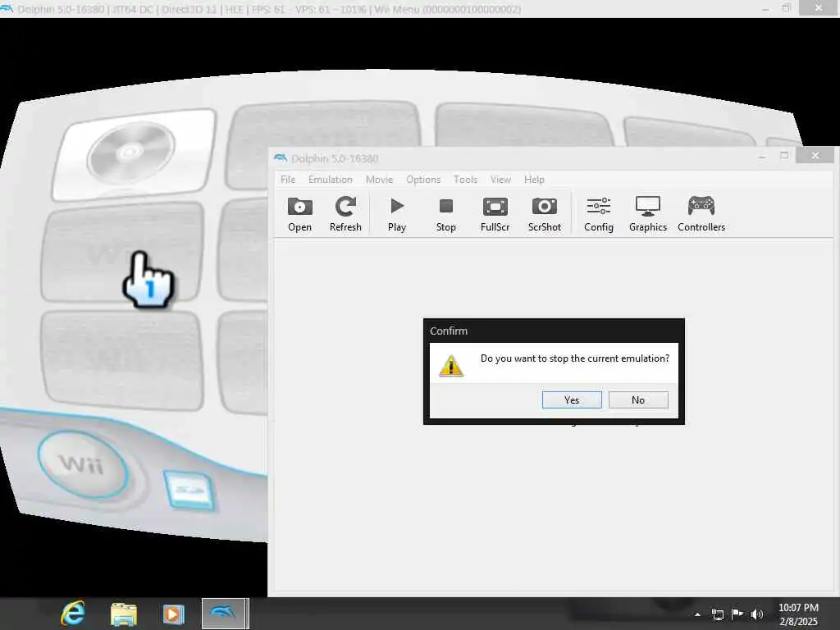Confirm stopping emulation with Yes
Image resolution: width=840 pixels, height=630 pixels.
pos(572,399)
